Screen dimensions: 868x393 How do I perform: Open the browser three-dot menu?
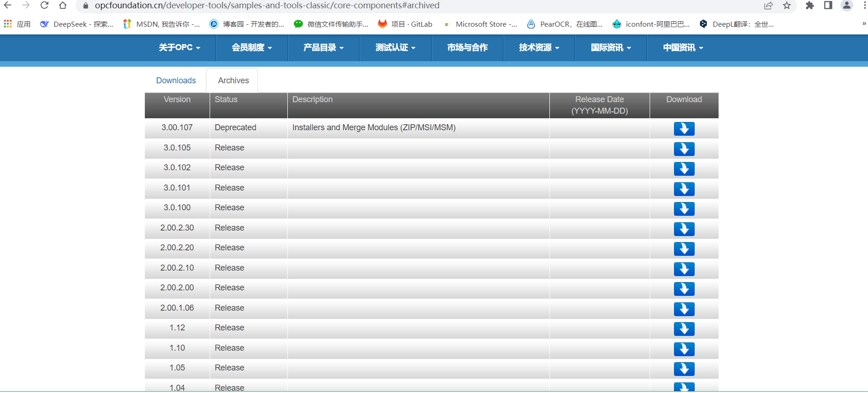pos(865,6)
